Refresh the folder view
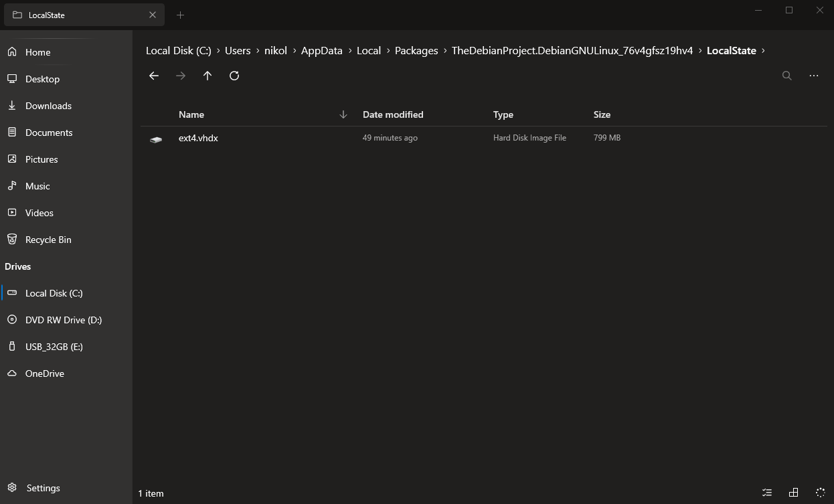 tap(234, 76)
